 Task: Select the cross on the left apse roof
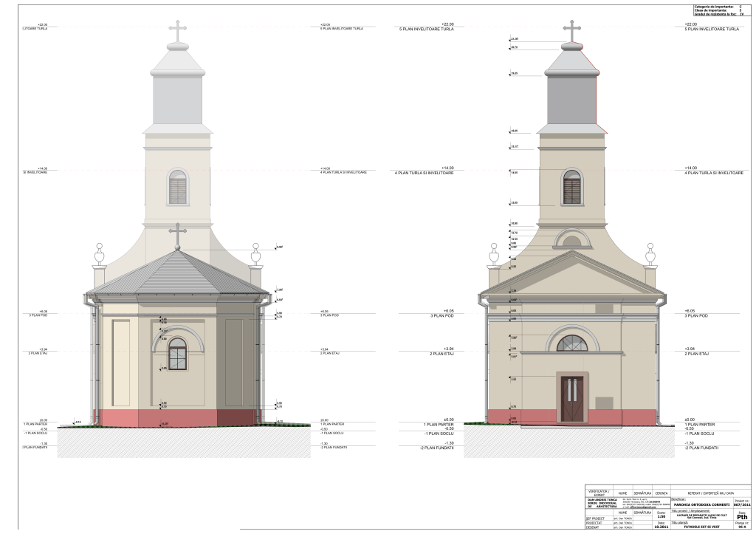(177, 235)
